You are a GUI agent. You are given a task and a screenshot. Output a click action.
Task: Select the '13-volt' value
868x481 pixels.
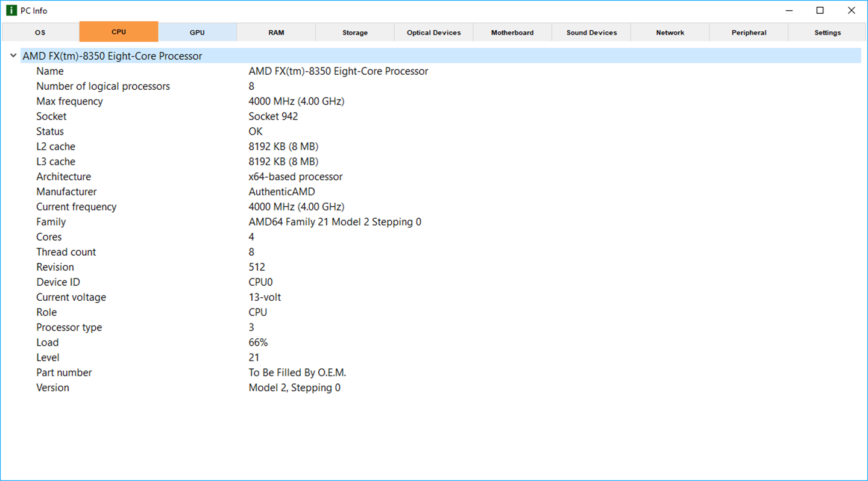tap(265, 297)
